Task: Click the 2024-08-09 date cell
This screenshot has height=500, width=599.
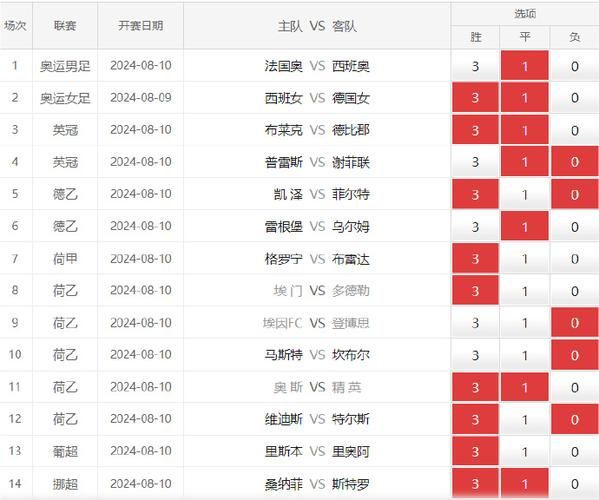Action: [x=141, y=98]
